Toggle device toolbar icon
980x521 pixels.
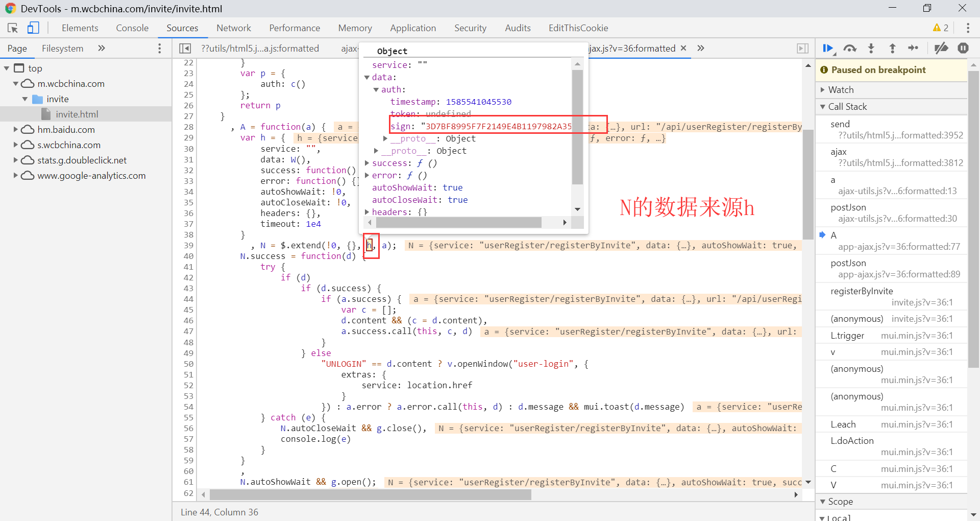pos(33,28)
